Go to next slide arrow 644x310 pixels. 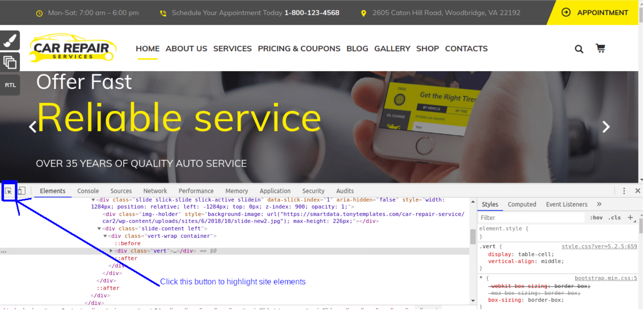(x=606, y=127)
